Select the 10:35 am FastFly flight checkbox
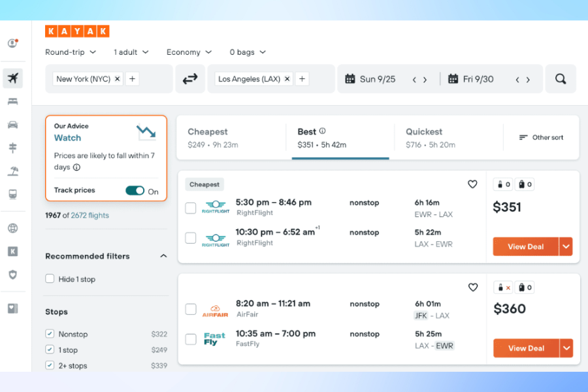This screenshot has height=392, width=588. point(191,339)
